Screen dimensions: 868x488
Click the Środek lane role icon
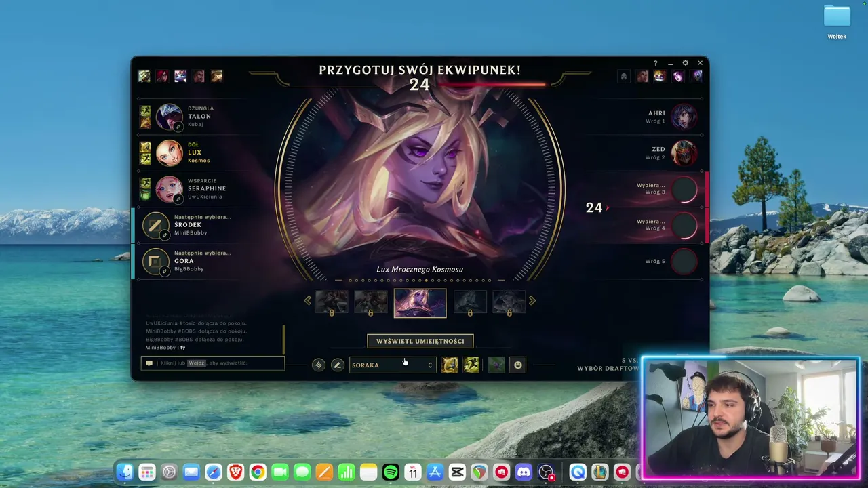click(155, 225)
